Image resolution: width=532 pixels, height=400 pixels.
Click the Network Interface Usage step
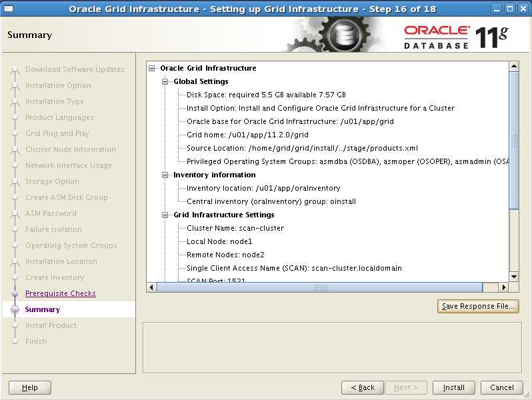(x=68, y=165)
